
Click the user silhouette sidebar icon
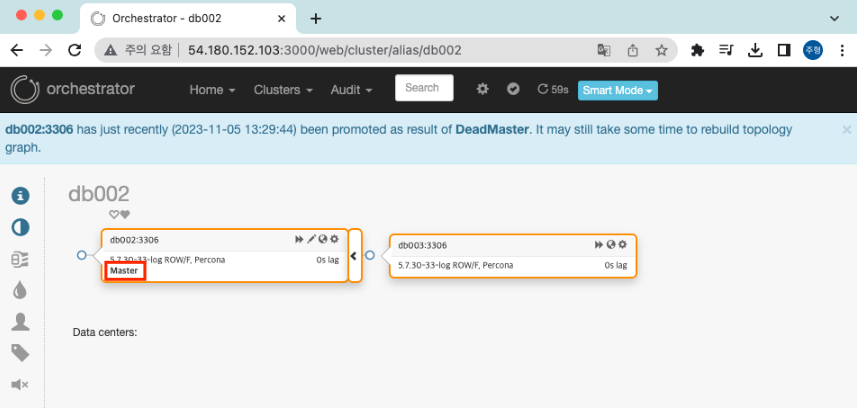coord(20,322)
